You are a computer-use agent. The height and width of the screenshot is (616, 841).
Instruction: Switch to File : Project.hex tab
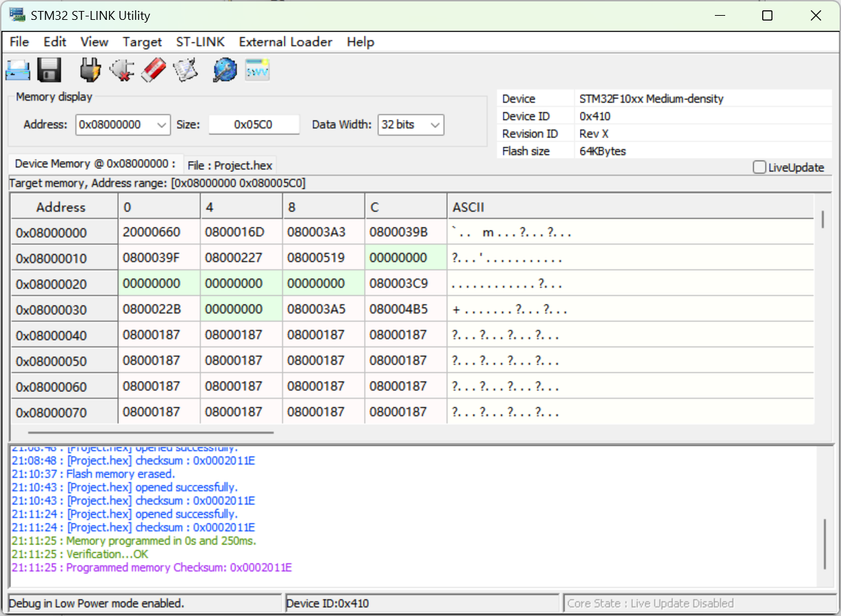230,165
